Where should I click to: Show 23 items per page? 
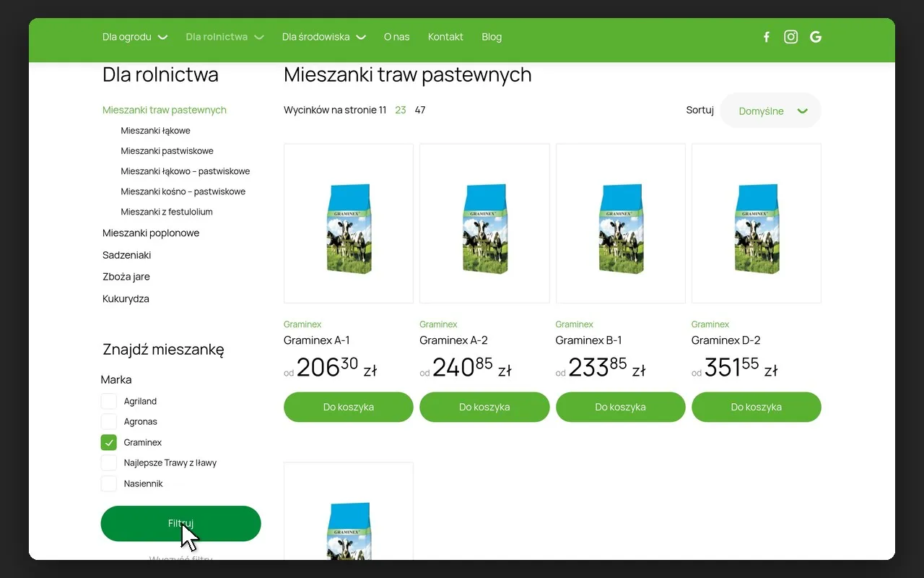(x=401, y=110)
